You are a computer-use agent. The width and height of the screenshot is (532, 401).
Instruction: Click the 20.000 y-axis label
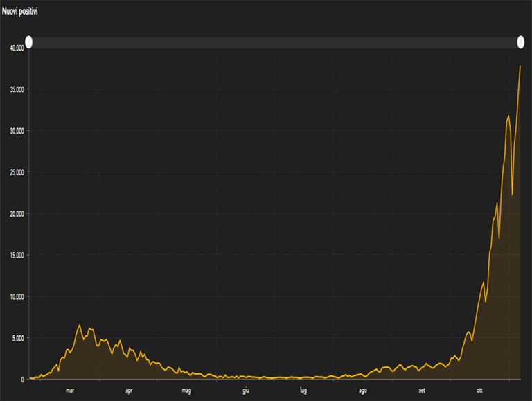point(17,214)
